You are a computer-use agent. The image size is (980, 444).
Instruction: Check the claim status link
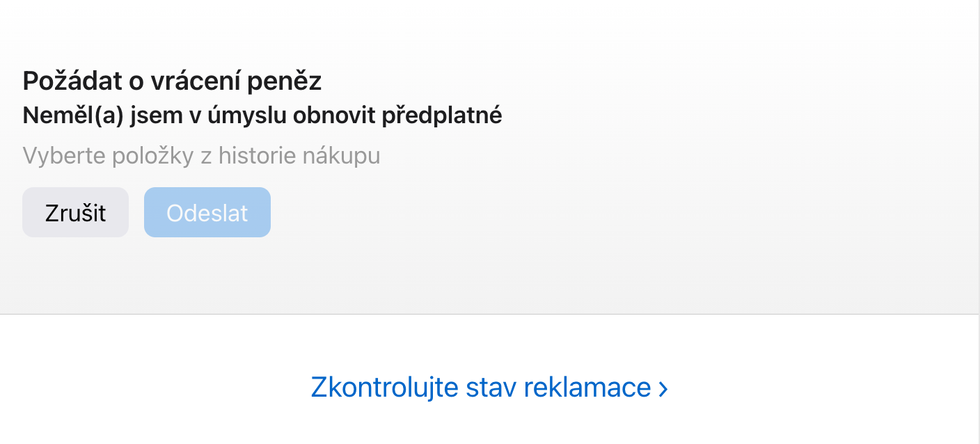tap(481, 387)
